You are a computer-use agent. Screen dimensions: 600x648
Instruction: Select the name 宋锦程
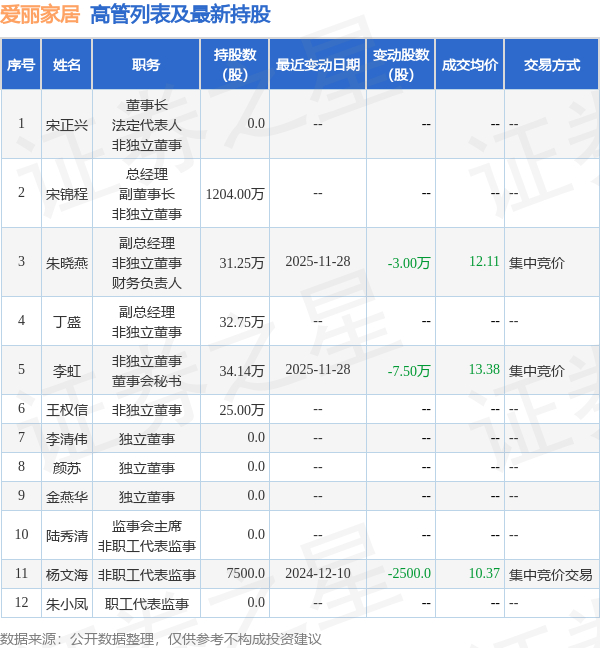click(67, 194)
